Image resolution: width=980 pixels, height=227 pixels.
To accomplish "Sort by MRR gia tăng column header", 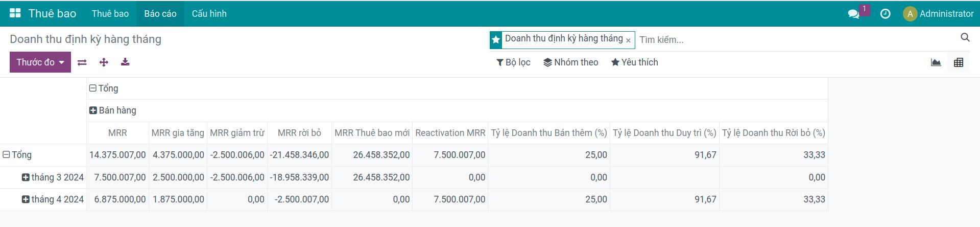I will [178, 133].
